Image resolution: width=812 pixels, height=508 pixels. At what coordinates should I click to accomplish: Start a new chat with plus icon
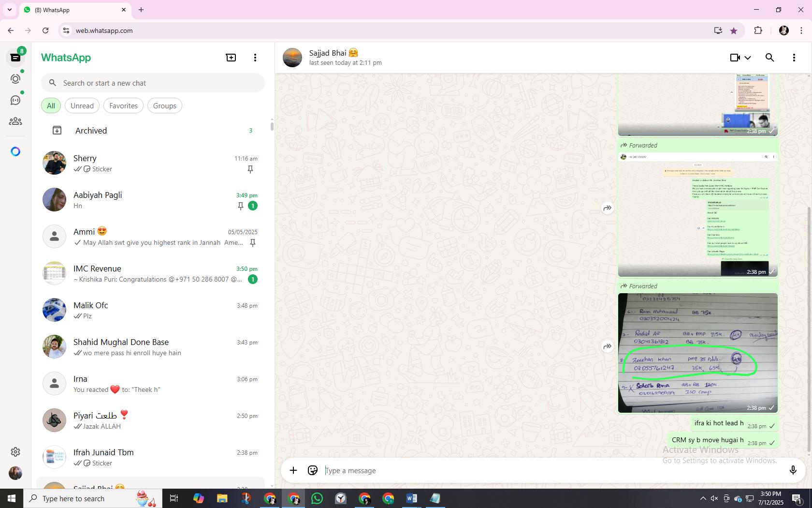[231, 58]
